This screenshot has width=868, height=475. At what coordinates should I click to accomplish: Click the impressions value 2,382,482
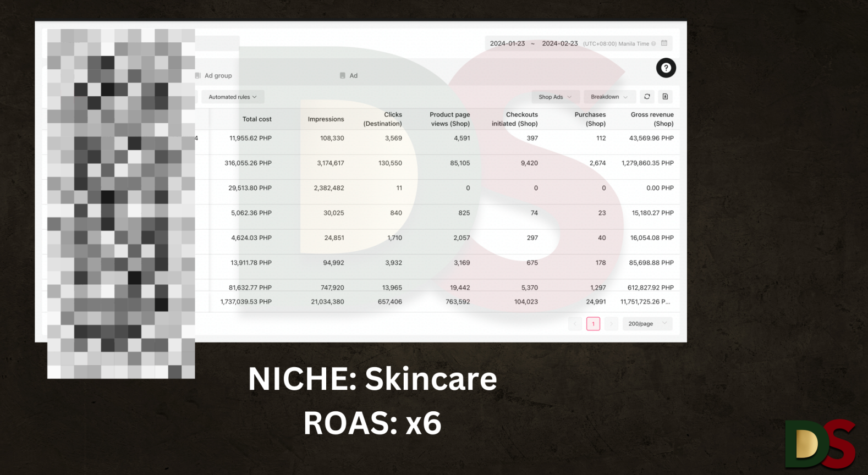pyautogui.click(x=329, y=187)
